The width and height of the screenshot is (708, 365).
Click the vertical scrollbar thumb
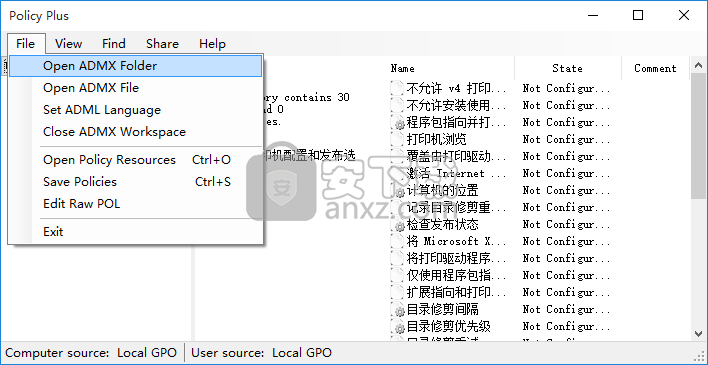[698, 137]
